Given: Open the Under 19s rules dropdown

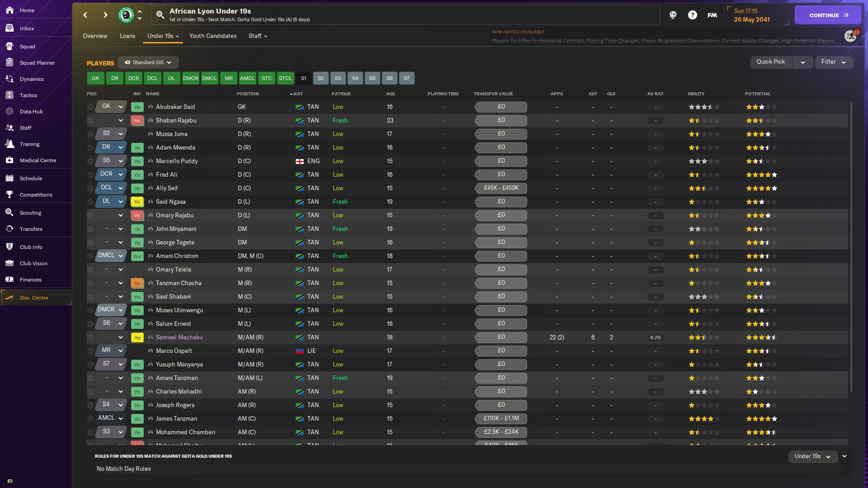Looking at the screenshot, I should click(x=812, y=456).
